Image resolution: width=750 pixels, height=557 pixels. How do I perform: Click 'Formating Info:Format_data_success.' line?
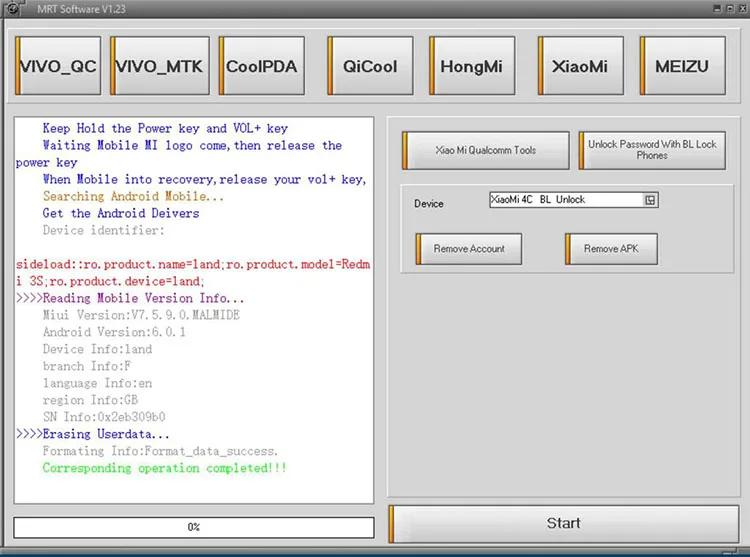pos(160,451)
